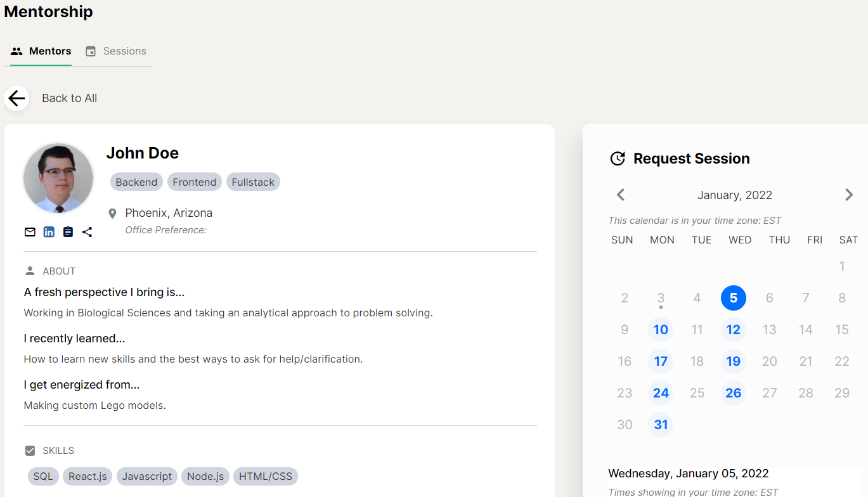
Task: Select the Frontend tag
Action: click(194, 182)
